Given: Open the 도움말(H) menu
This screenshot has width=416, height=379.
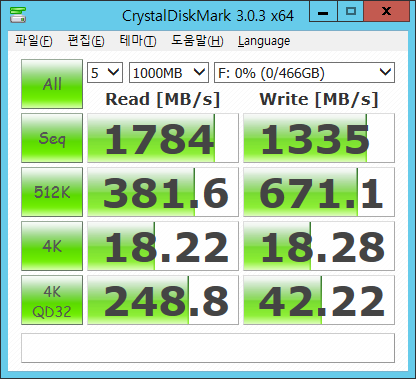Looking at the screenshot, I should pos(197,41).
